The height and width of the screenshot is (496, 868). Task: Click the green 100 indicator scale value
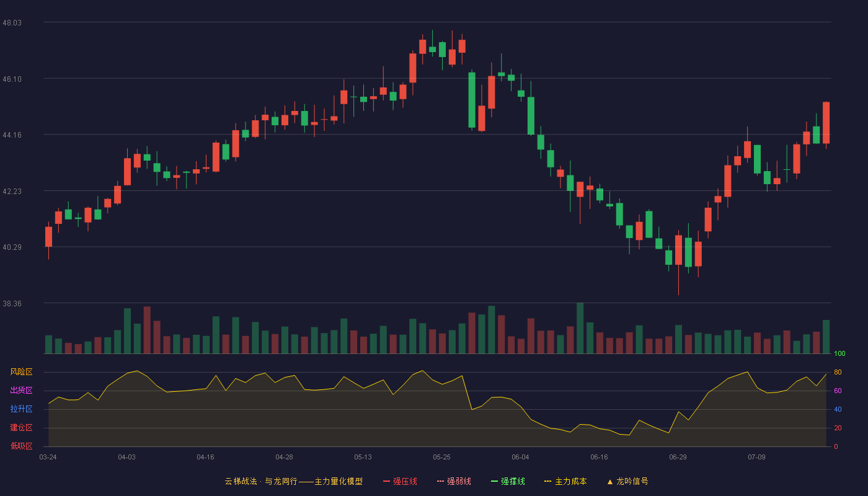point(839,354)
